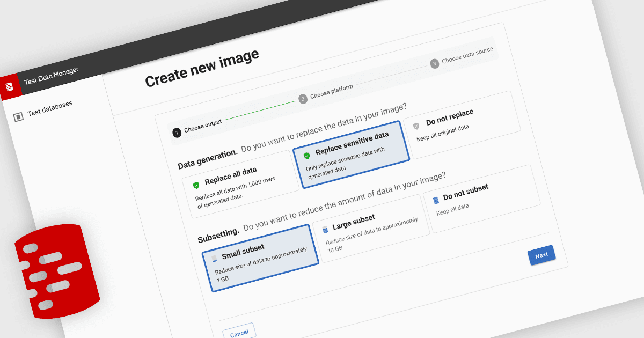Select step 1 Choose output
Image resolution: width=644 pixels, height=338 pixels.
click(197, 128)
